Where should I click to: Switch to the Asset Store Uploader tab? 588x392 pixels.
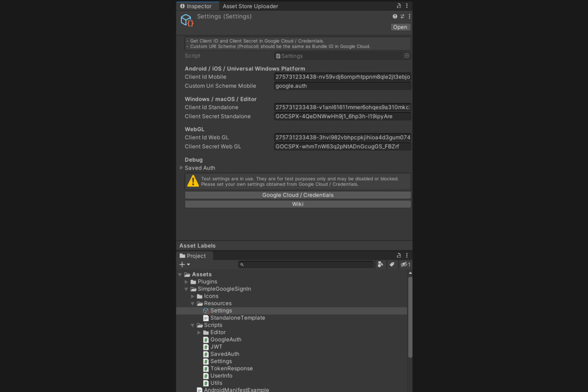point(250,6)
